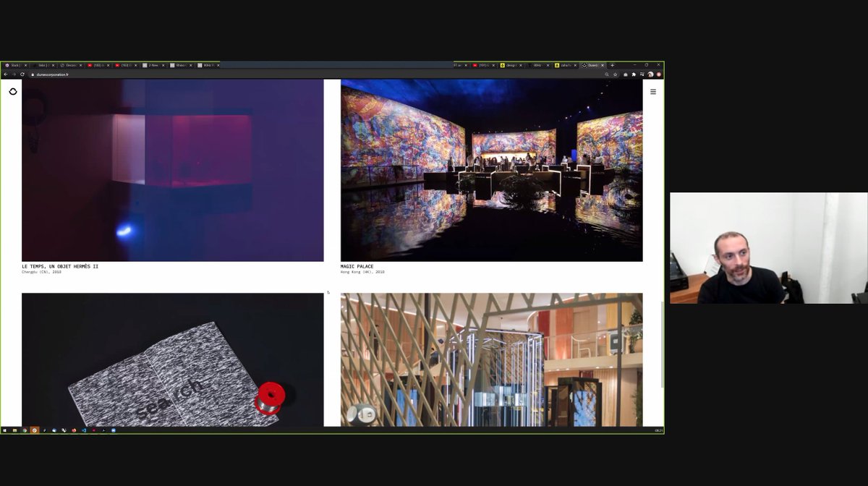The height and width of the screenshot is (486, 868).
Task: Click the Magic Palace exhibition thumbnail
Action: click(492, 170)
